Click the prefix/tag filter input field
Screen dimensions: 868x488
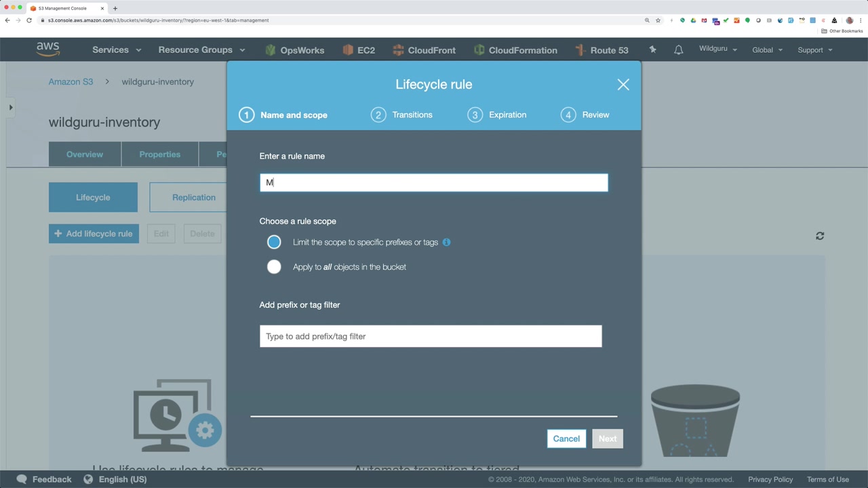click(431, 336)
